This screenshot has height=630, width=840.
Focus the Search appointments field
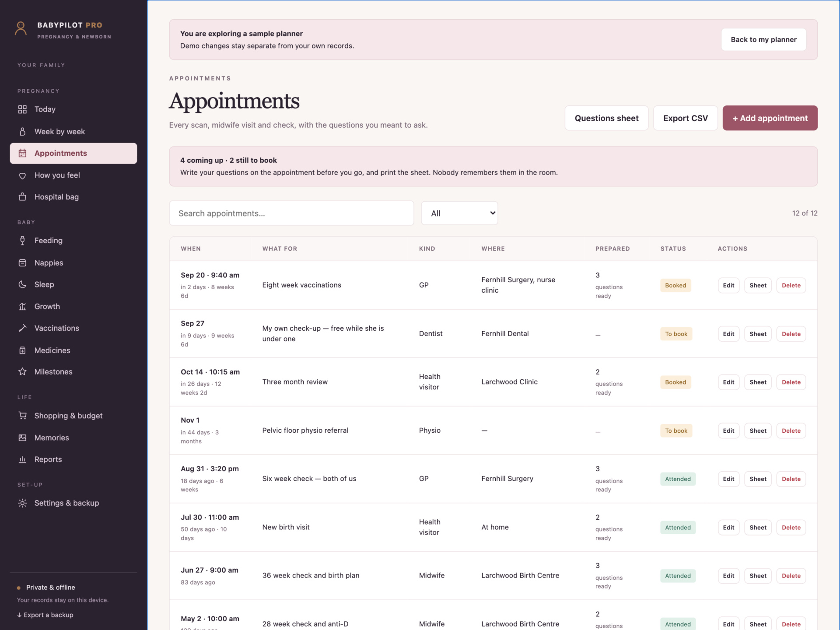pos(291,213)
